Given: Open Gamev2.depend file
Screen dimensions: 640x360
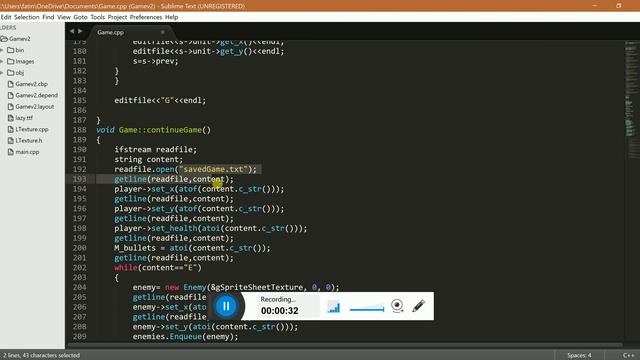Looking at the screenshot, I should (36, 95).
